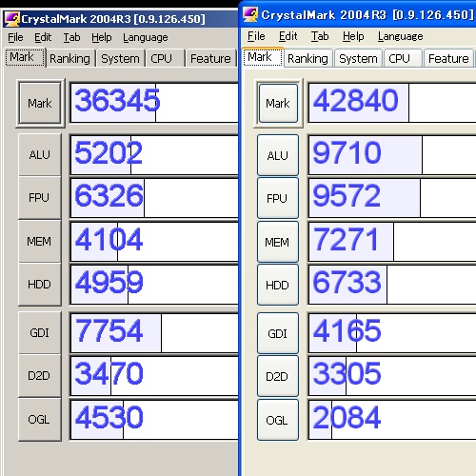The height and width of the screenshot is (476, 476).
Task: Run the OGL test in the right window
Action: 278,420
